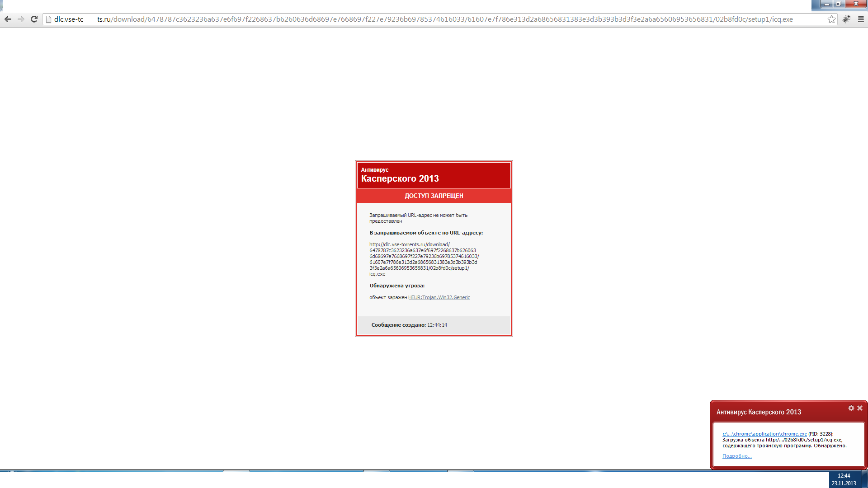Image resolution: width=868 pixels, height=488 pixels.
Task: Click the page icon in address bar
Action: (49, 19)
